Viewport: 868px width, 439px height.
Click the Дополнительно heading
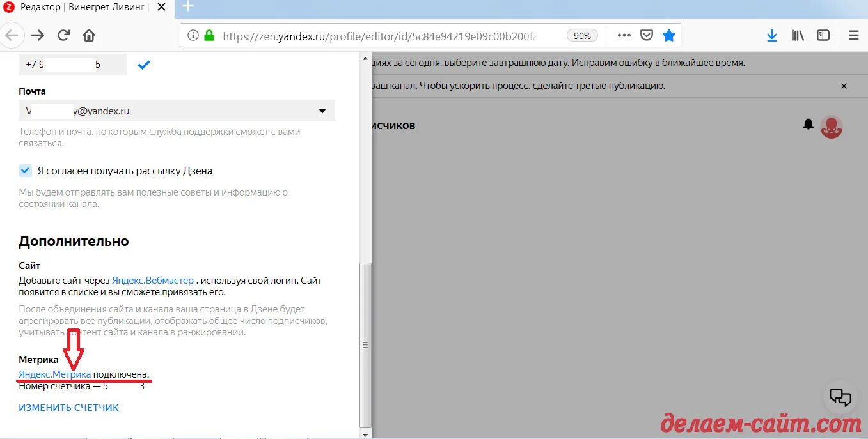pos(74,242)
